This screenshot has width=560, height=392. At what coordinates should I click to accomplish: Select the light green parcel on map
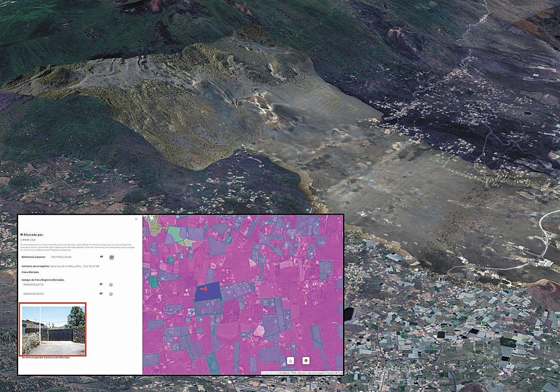tap(175, 232)
